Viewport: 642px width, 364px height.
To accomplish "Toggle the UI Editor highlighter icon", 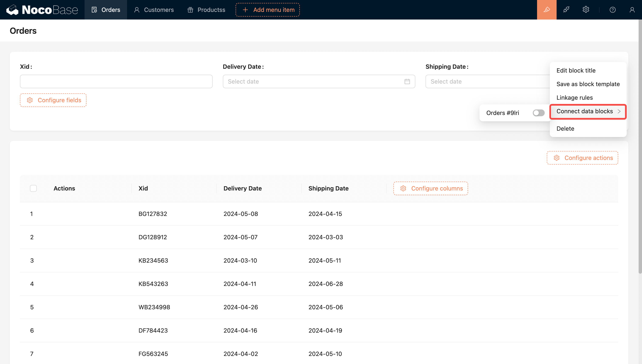I will tap(547, 10).
